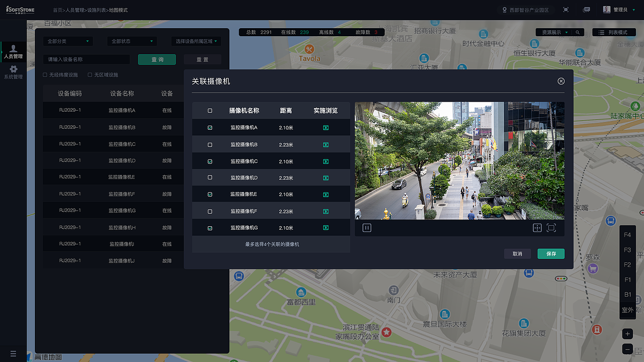The width and height of the screenshot is (644, 362).
Task: Open live view for 监控摄像机A
Action: point(326,128)
